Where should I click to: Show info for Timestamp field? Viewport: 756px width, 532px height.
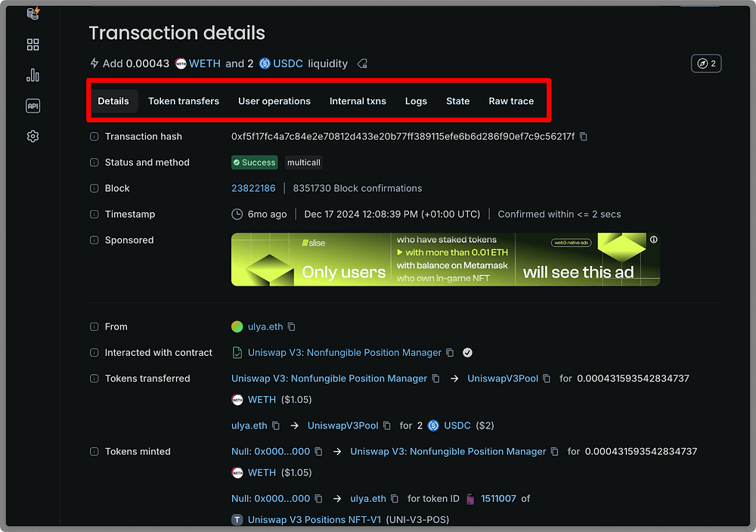coord(94,215)
